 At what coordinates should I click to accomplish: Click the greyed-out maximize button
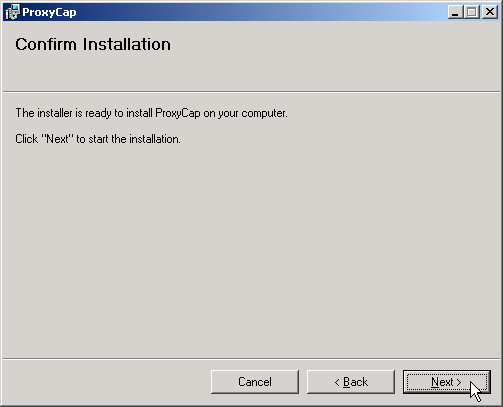(x=472, y=12)
